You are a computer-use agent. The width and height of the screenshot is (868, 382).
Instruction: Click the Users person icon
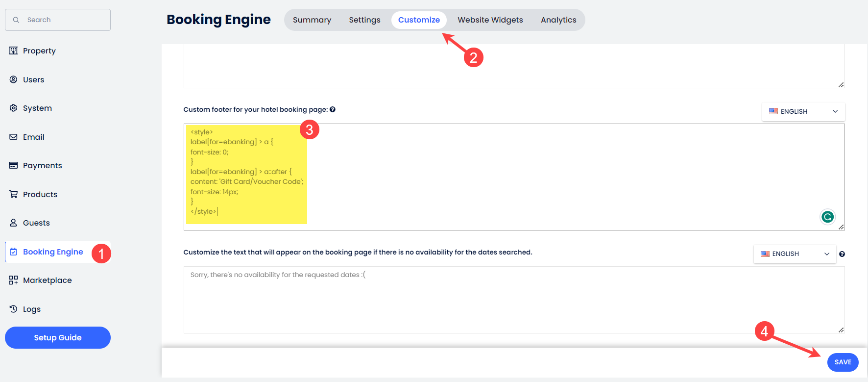[x=13, y=79]
